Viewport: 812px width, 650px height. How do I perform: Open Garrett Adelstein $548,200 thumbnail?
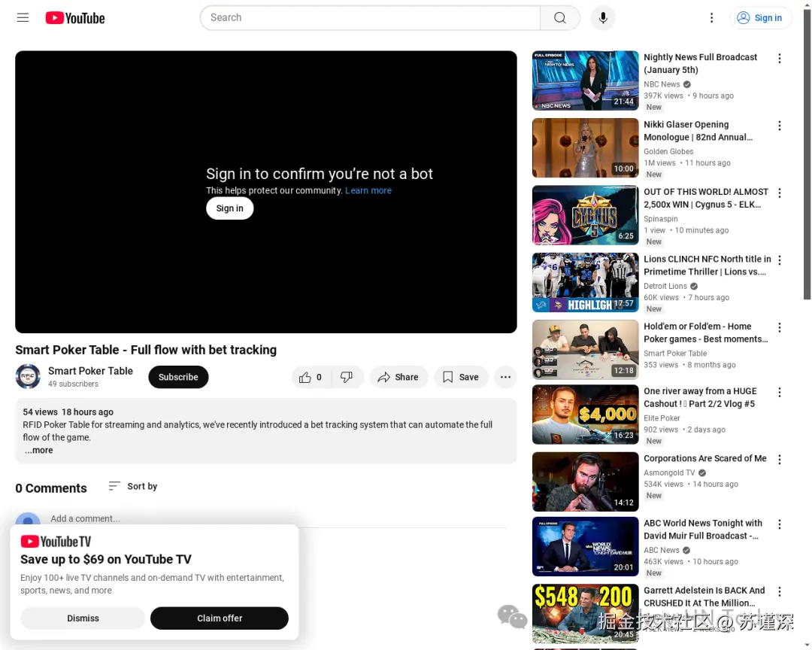585,614
